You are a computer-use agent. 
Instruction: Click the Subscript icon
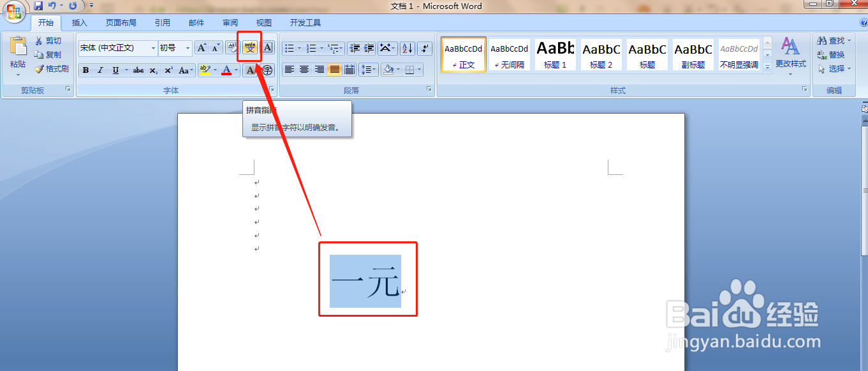point(154,70)
